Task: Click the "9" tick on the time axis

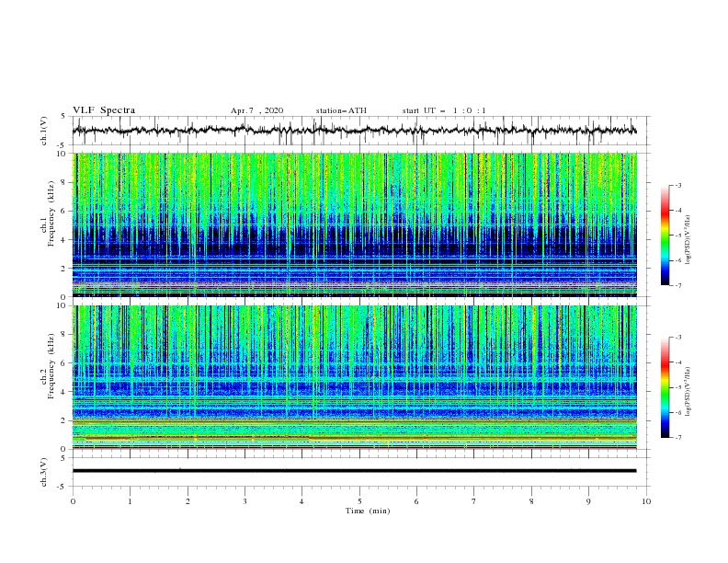Action: [x=588, y=501]
